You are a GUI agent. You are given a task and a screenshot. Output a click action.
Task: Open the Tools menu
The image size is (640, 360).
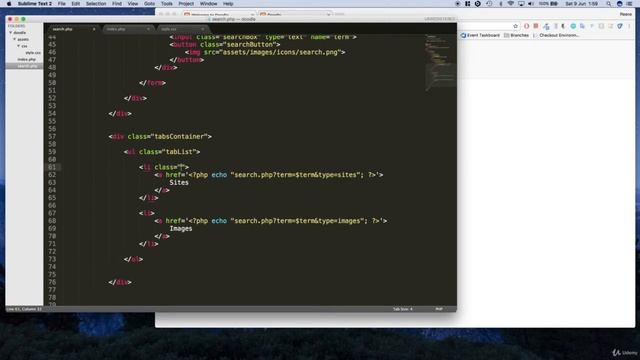[x=167, y=4]
